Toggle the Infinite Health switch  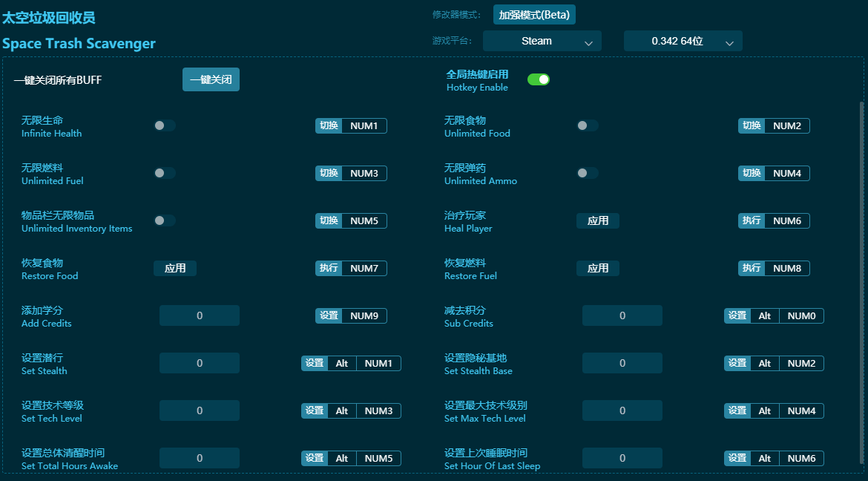[x=164, y=125]
